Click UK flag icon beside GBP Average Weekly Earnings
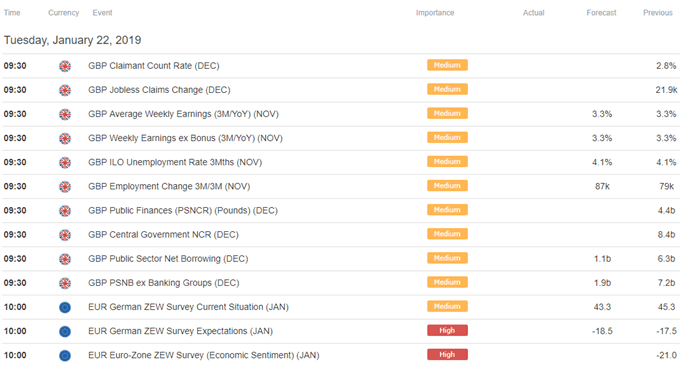This screenshot has height=365, width=680. [65, 114]
